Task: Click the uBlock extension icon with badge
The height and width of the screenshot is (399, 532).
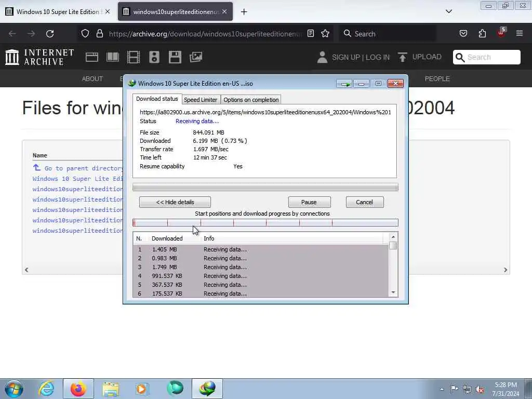Action: click(x=501, y=33)
